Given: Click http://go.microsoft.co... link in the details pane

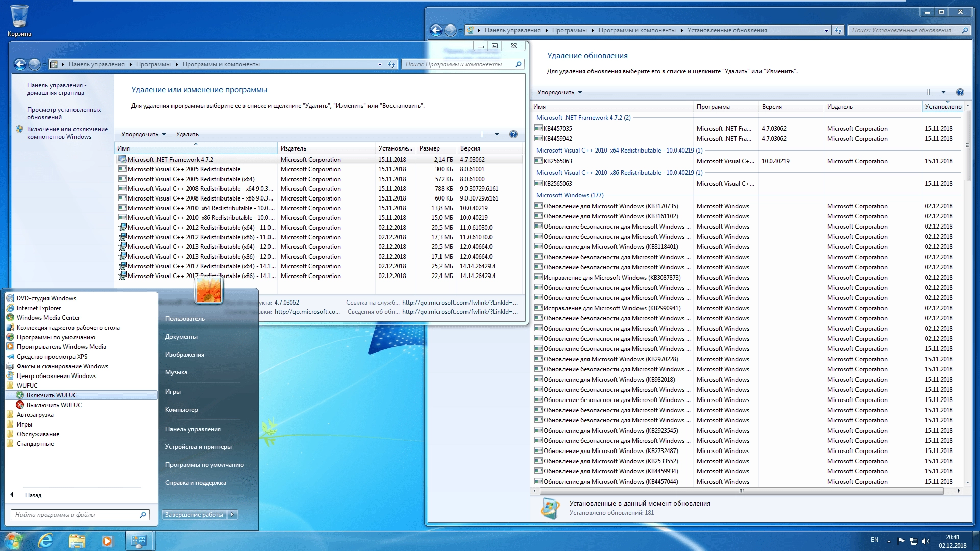Looking at the screenshot, I should click(x=307, y=312).
